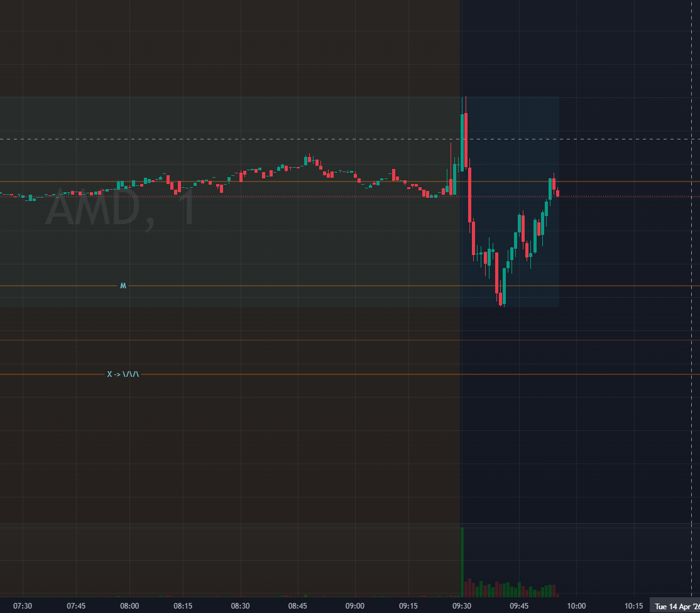The width and height of the screenshot is (700, 613).
Task: Click the 'Tue 14 Apr' date label
Action: 675,606
